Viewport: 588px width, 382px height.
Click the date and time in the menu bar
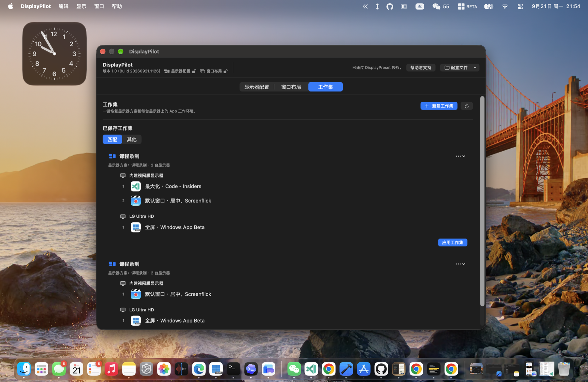(556, 6)
